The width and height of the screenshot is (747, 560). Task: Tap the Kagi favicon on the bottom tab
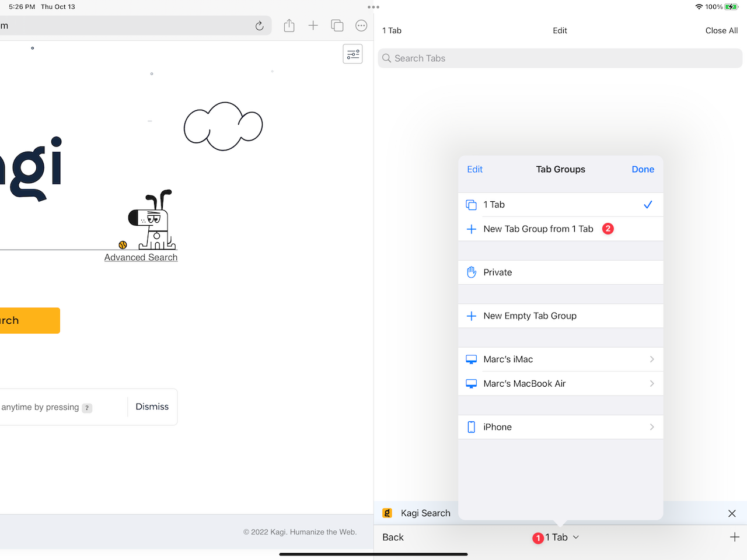tap(387, 513)
